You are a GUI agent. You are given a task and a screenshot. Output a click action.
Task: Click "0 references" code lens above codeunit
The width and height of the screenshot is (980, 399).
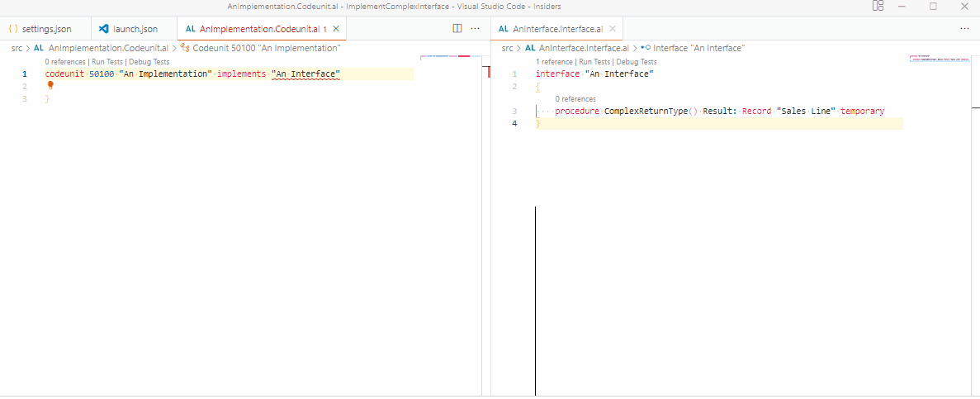click(65, 62)
